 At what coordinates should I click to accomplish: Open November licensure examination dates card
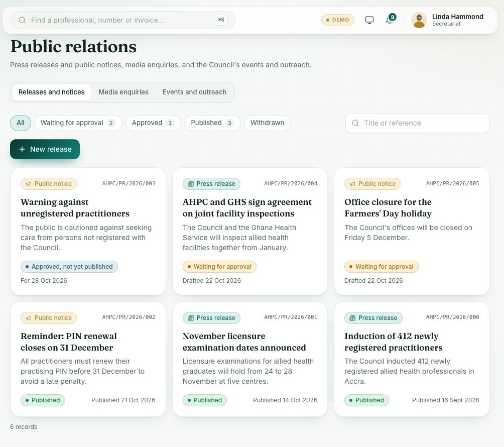tap(250, 359)
